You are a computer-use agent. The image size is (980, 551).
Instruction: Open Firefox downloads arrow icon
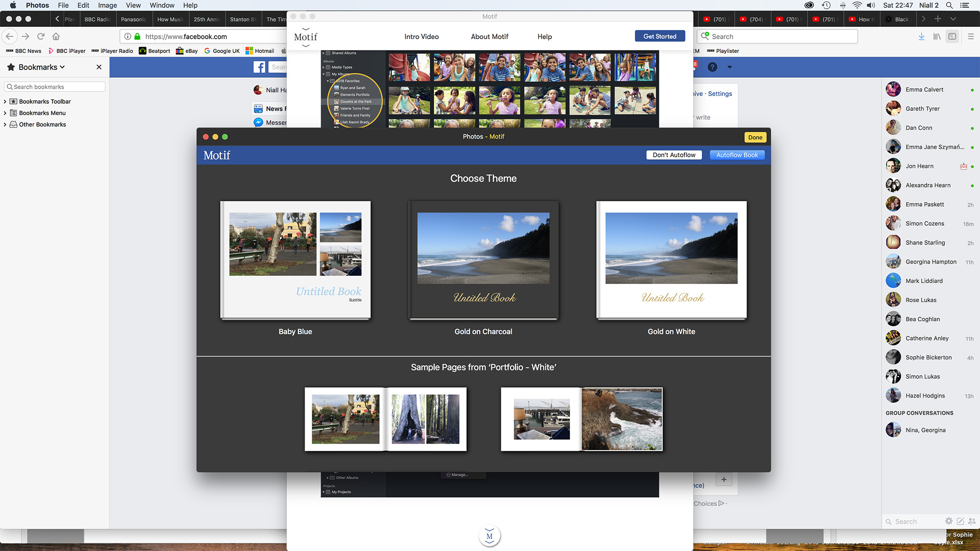(x=921, y=36)
